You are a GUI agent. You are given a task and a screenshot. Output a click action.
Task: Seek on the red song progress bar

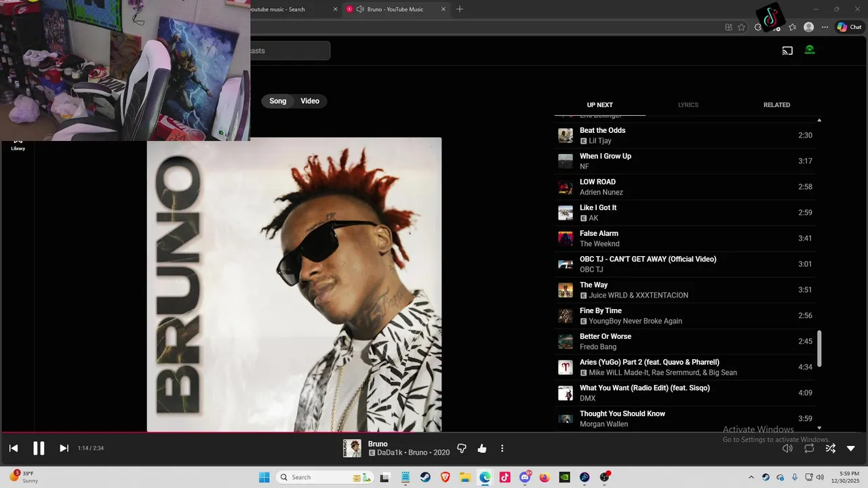[x=434, y=432]
